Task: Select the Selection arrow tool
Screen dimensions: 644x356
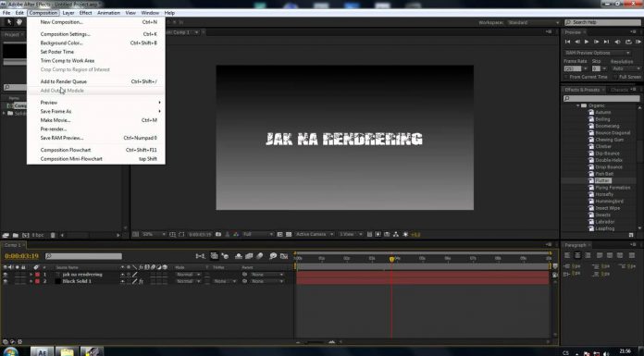Action: (9, 22)
